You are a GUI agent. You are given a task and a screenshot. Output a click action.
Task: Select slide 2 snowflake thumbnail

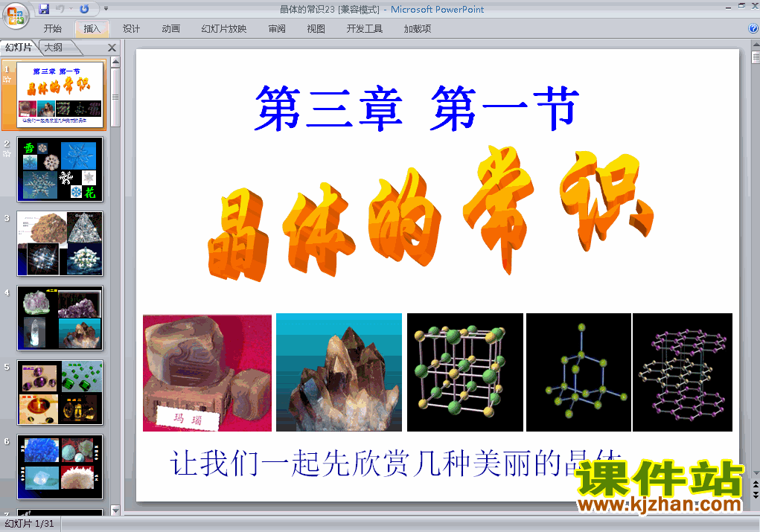point(60,169)
